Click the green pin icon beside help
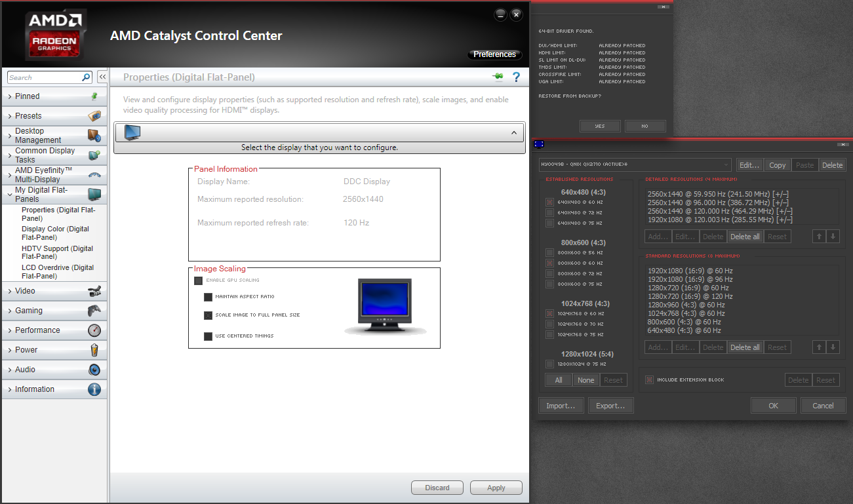This screenshot has width=853, height=504. tap(498, 77)
